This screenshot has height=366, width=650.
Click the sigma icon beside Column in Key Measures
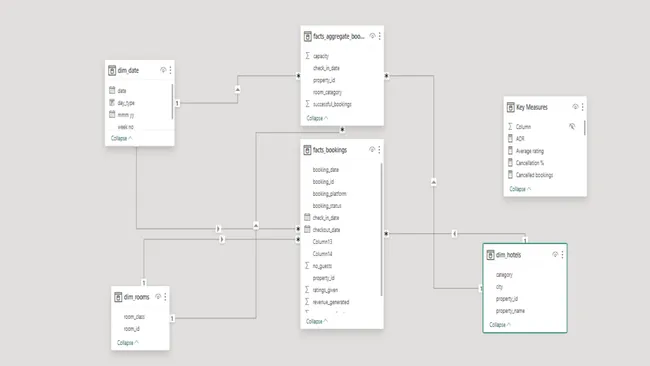click(x=510, y=126)
